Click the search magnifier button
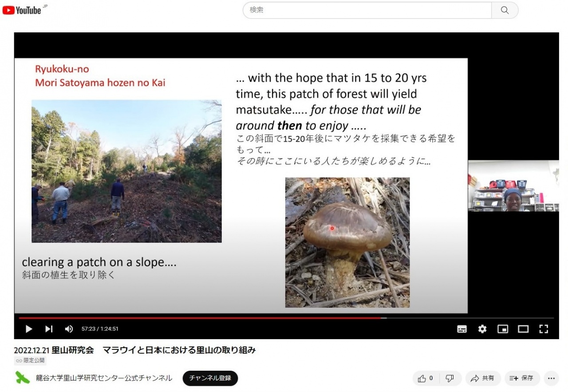Screen dimensions: 568x392 point(505,10)
